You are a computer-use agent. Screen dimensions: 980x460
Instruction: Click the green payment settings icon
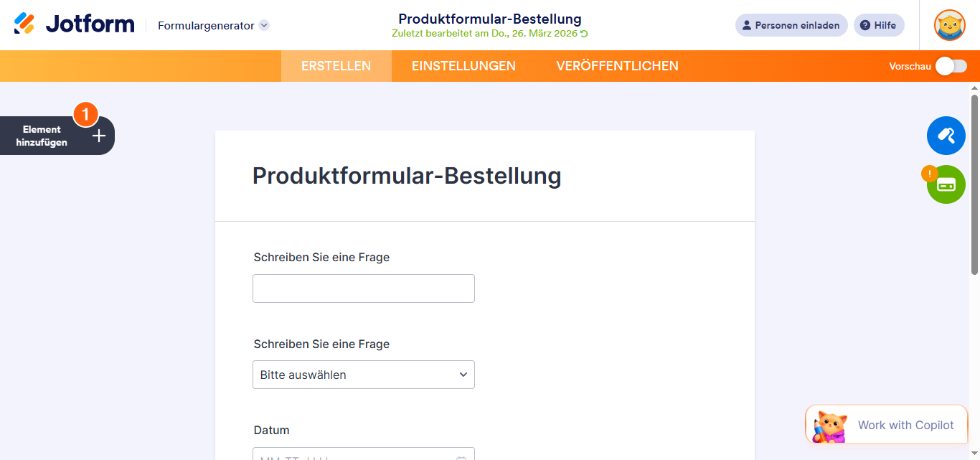tap(946, 184)
